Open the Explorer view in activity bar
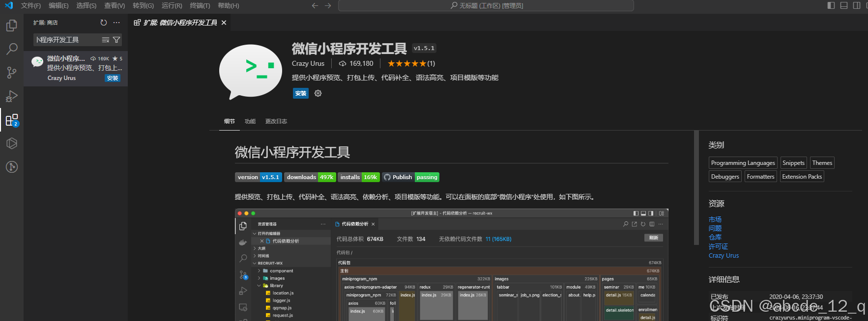Screen dimensions: 868x321 coord(12,26)
